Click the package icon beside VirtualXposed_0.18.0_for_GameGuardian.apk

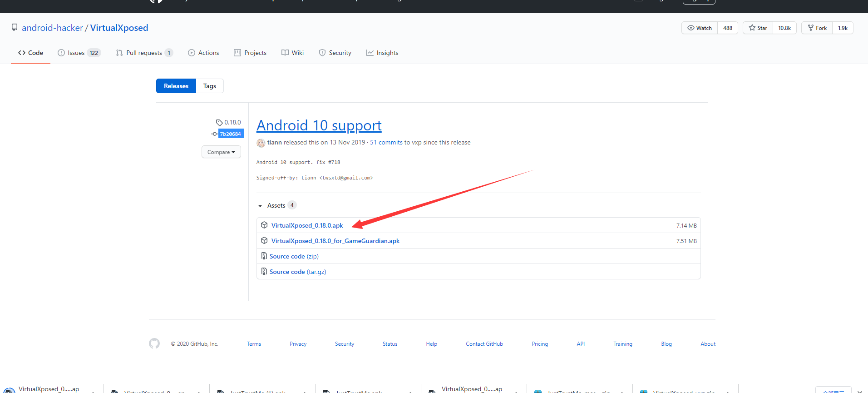[264, 241]
